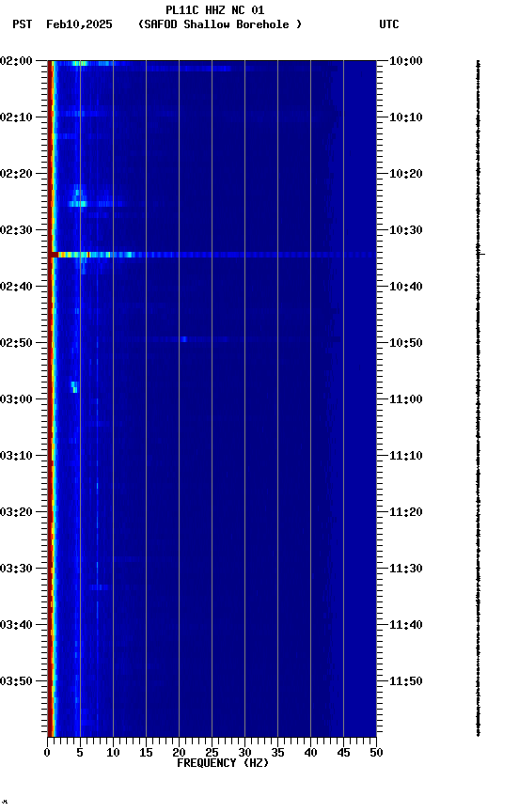Image resolution: width=519 pixels, height=812 pixels.
Task: Click the PST time label 03:30
Action: 16,569
